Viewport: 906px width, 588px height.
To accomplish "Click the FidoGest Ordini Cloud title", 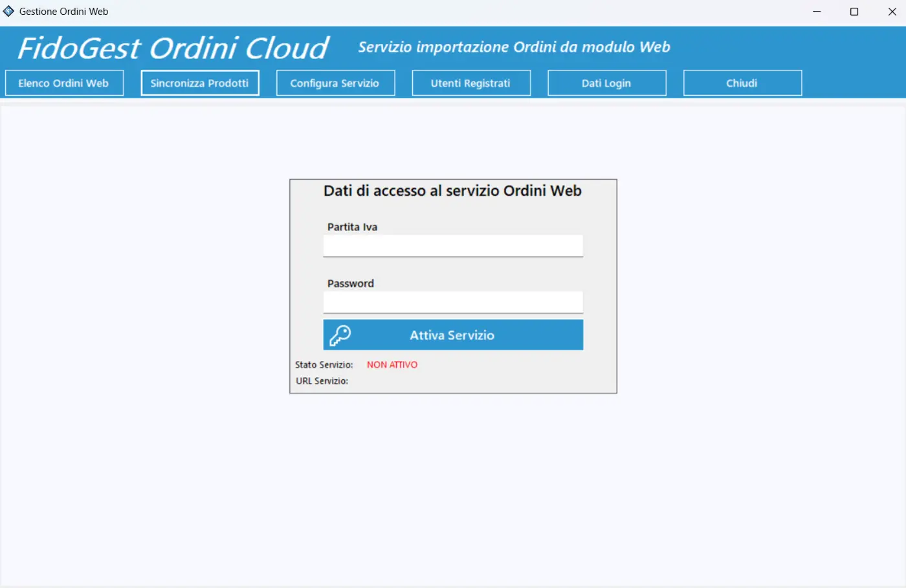I will click(x=173, y=48).
